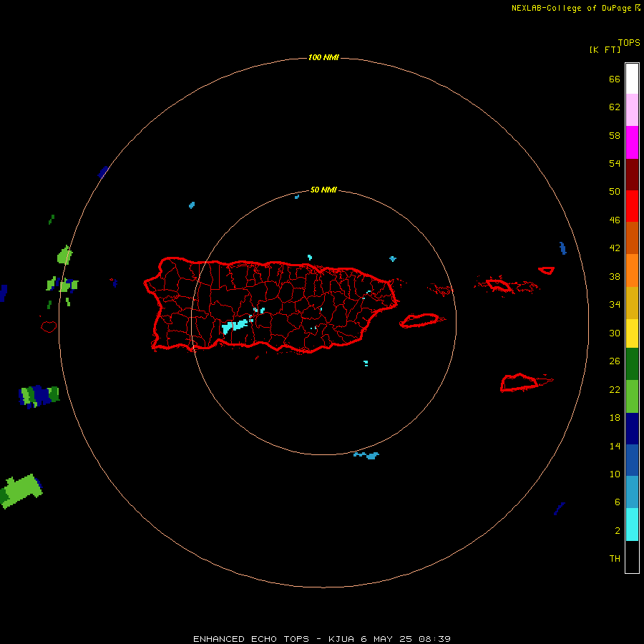Click the navy blue swatch on the scale
The height and width of the screenshot is (644, 644).
click(632, 429)
